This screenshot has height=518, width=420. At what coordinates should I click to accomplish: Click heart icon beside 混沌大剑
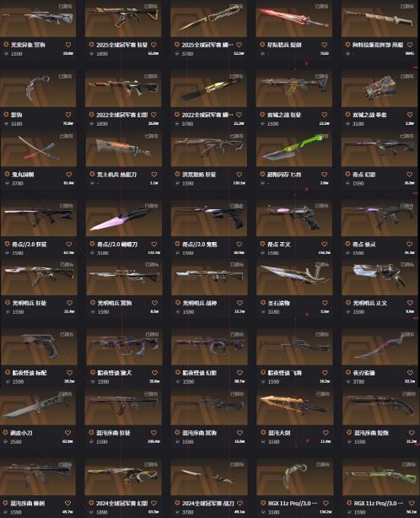point(326,433)
